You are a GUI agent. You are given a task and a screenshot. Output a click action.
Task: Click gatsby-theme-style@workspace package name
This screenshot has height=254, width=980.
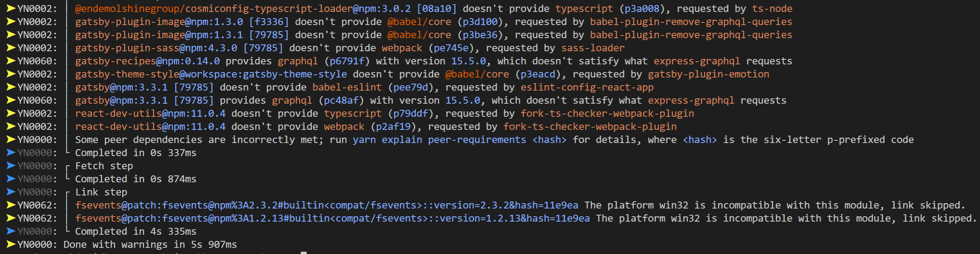click(x=211, y=74)
